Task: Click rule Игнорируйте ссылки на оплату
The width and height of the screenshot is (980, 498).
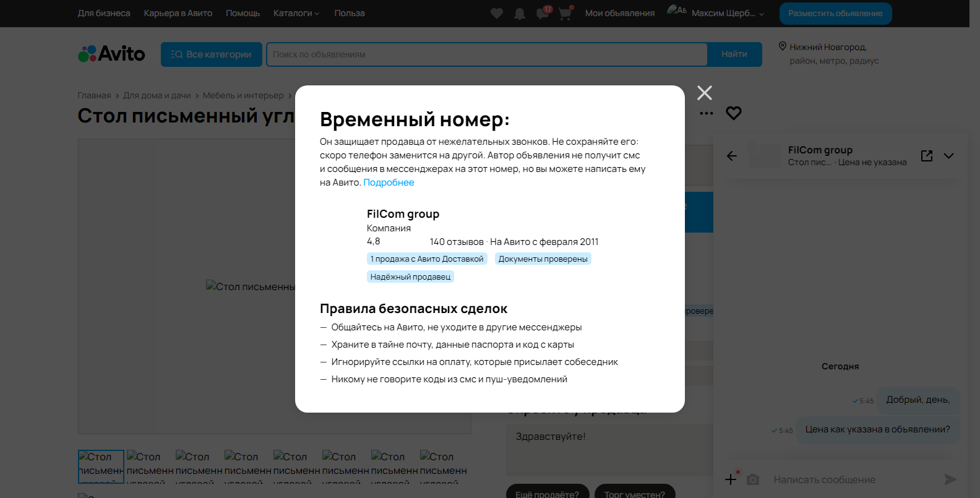Action: 475,362
